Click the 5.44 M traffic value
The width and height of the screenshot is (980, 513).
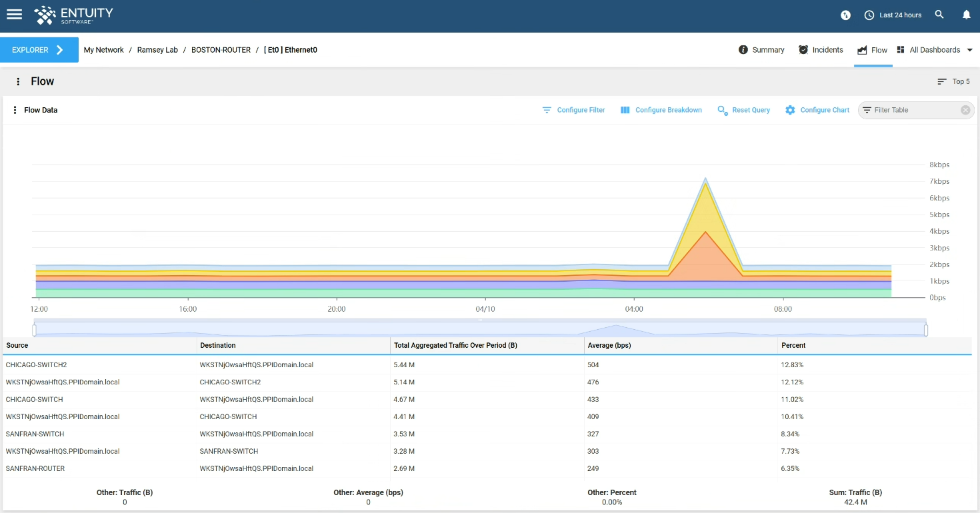[404, 365]
